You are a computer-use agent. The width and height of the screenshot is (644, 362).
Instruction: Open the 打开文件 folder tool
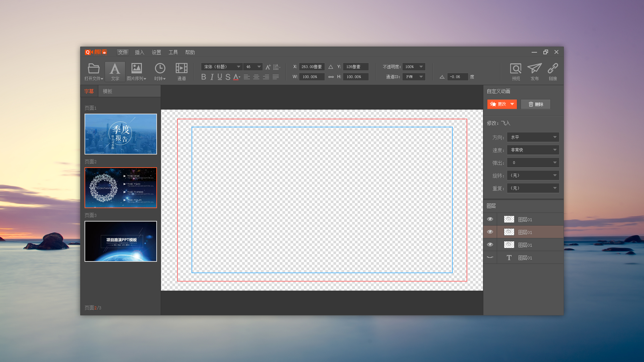(x=94, y=72)
